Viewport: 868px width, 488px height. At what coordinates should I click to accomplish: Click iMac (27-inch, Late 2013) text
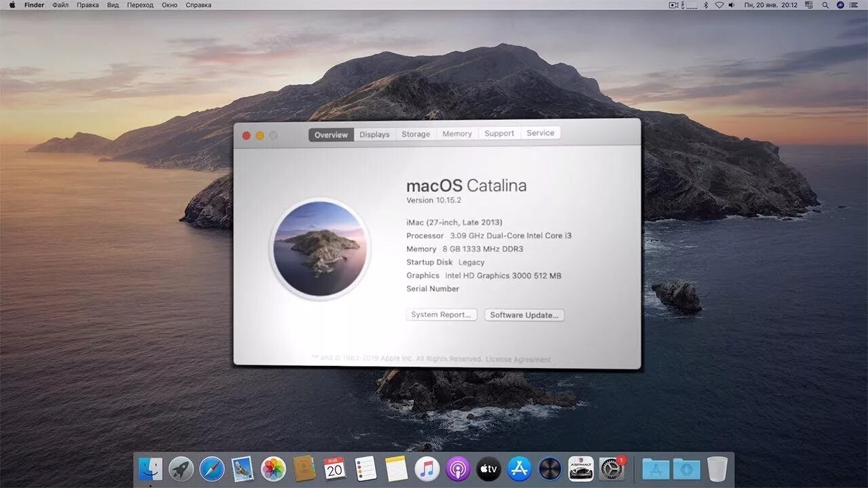tap(454, 222)
